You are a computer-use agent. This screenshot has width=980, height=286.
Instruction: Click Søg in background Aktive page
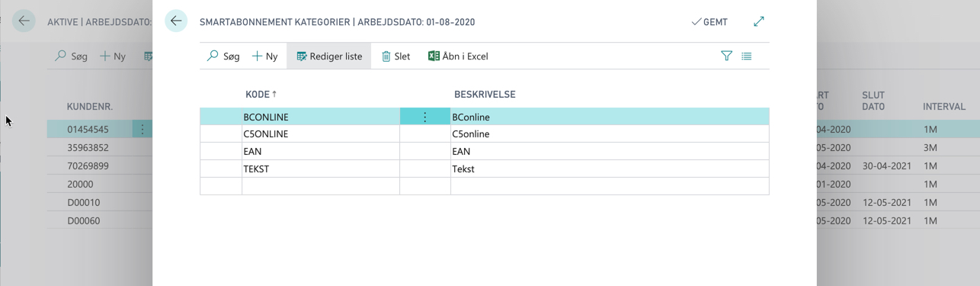pos(71,56)
